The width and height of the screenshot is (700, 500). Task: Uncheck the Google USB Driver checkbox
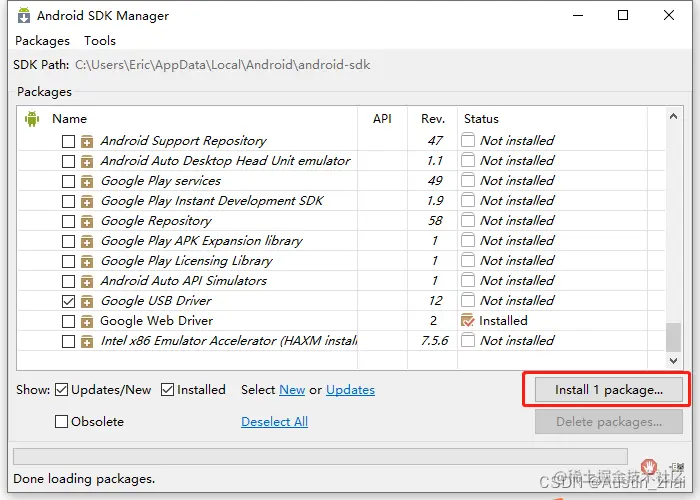tap(68, 302)
